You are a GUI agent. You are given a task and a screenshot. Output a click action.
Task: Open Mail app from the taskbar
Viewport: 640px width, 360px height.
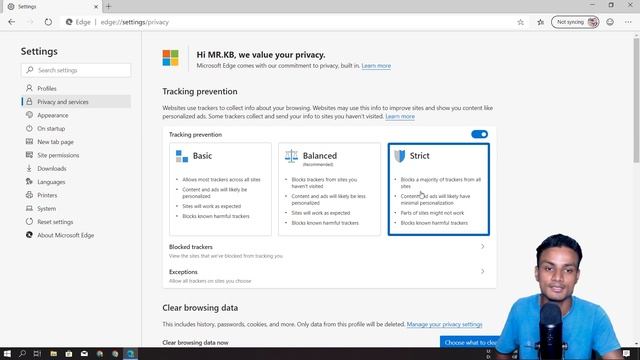(84, 354)
